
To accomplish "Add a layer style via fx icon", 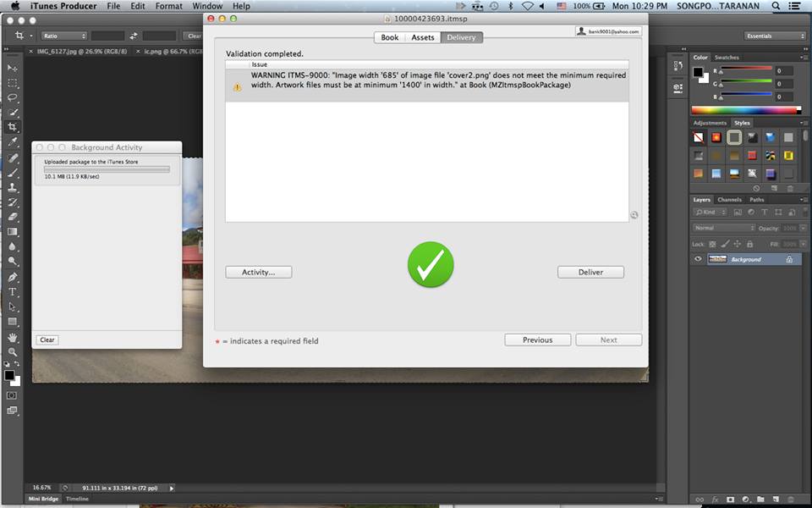I will tap(715, 500).
